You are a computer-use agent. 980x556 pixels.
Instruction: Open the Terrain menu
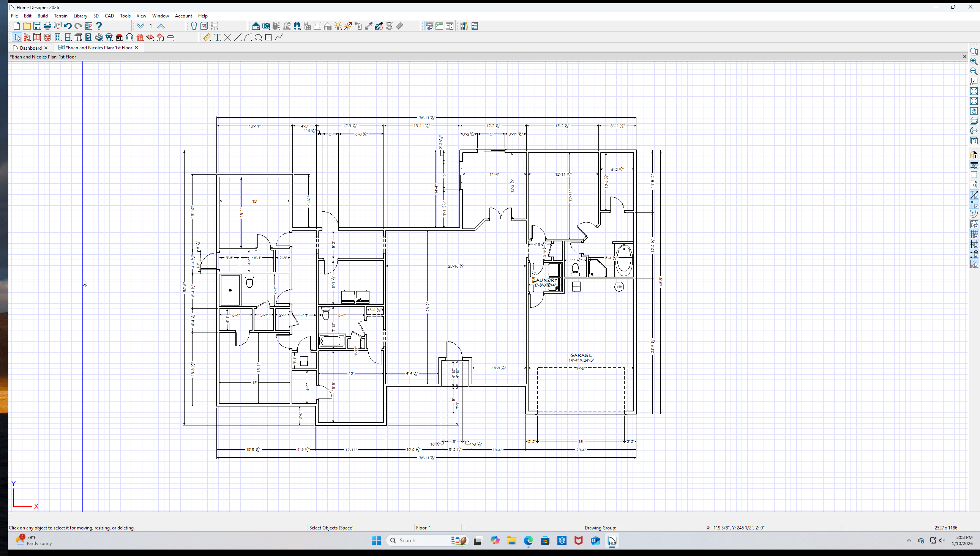point(60,16)
